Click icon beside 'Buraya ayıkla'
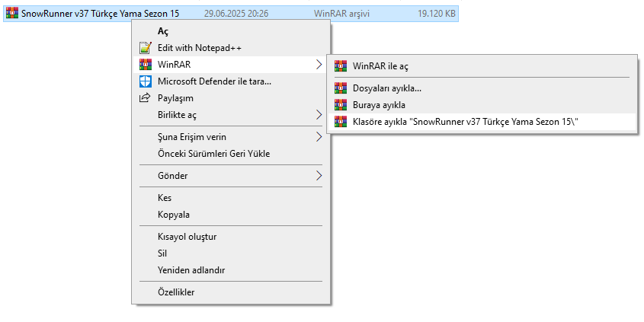This screenshot has width=644, height=322. (340, 104)
